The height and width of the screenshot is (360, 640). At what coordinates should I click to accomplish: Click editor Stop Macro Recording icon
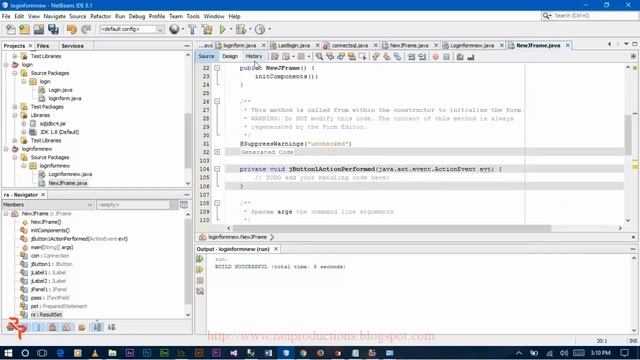point(447,57)
